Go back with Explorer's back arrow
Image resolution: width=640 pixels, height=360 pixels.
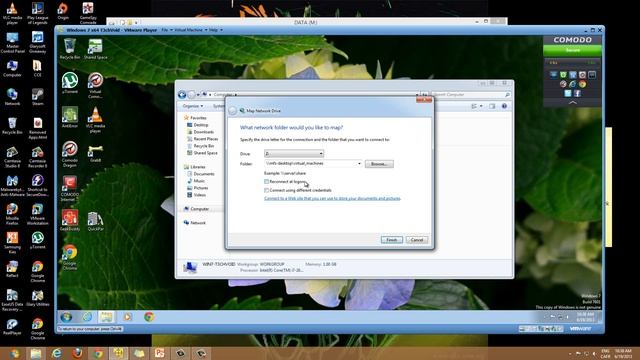(x=182, y=95)
